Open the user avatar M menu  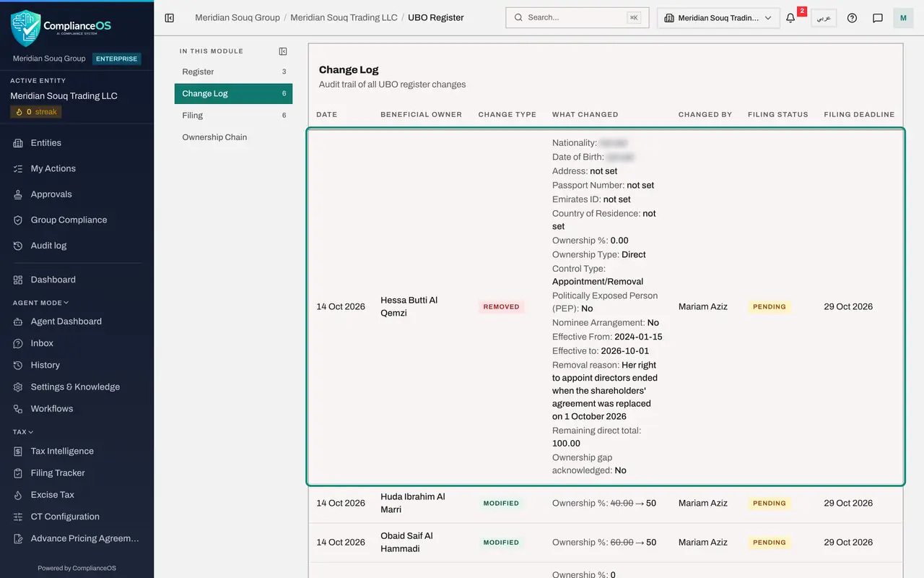903,18
